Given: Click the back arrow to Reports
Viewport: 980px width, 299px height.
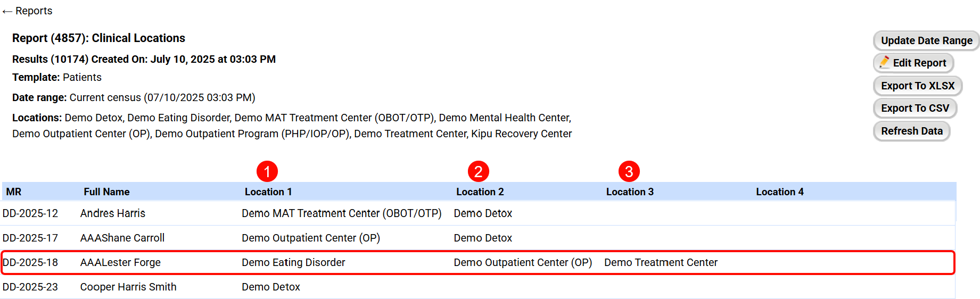Looking at the screenshot, I should coord(7,11).
